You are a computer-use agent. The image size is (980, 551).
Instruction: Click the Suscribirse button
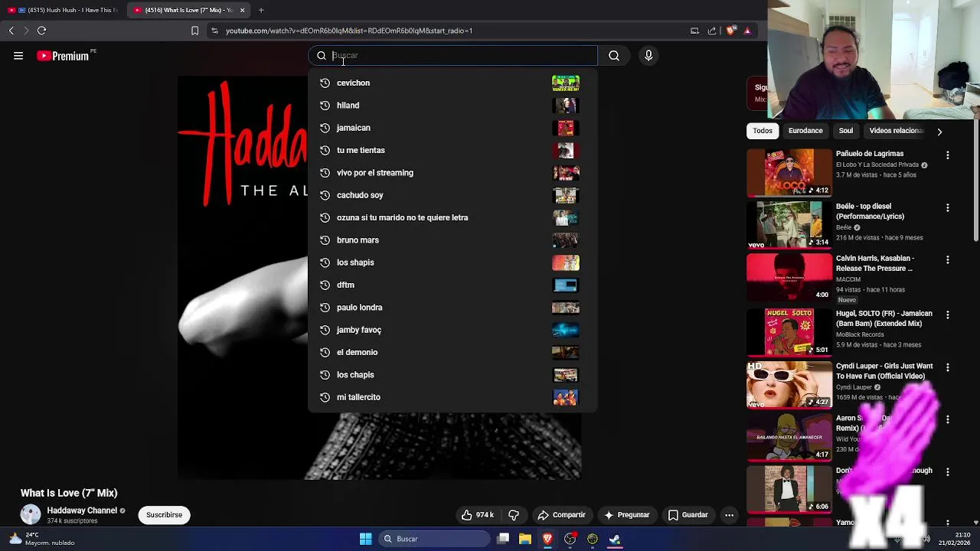coord(165,515)
